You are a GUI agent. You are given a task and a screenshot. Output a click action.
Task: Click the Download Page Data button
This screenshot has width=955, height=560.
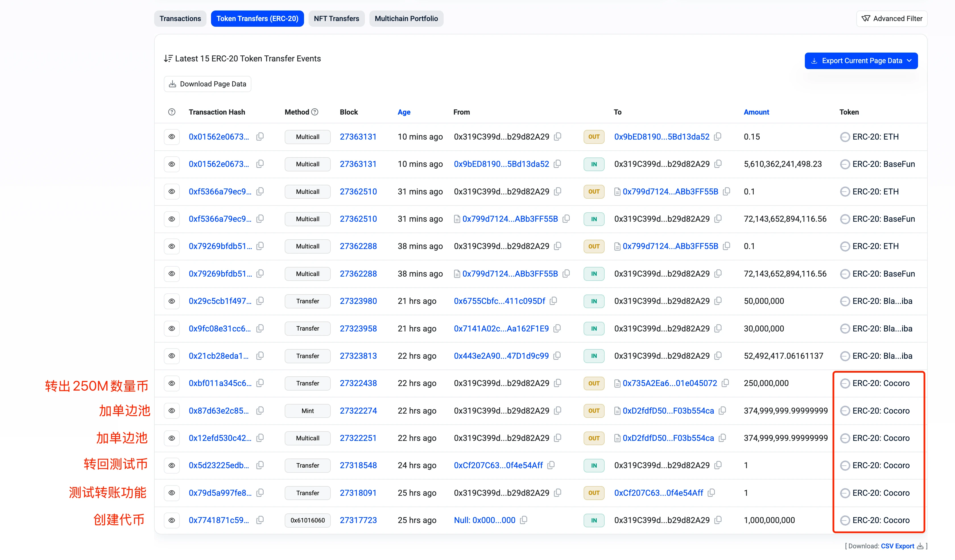207,84
